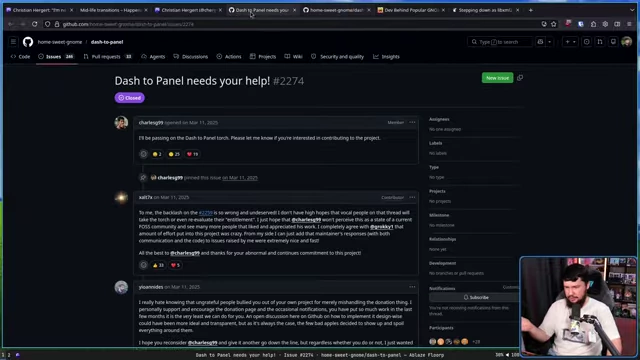Open the Discussions tab
The height and width of the screenshot is (360, 640).
(191, 57)
